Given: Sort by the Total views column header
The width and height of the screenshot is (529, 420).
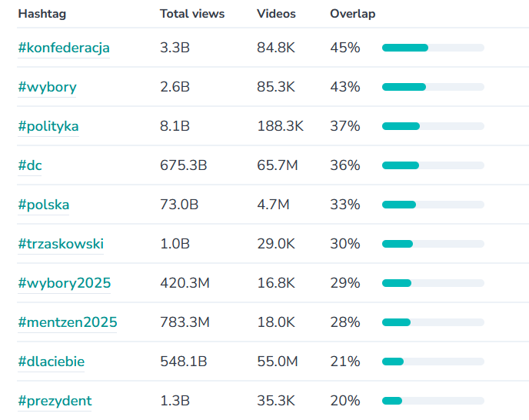Looking at the screenshot, I should click(192, 14).
